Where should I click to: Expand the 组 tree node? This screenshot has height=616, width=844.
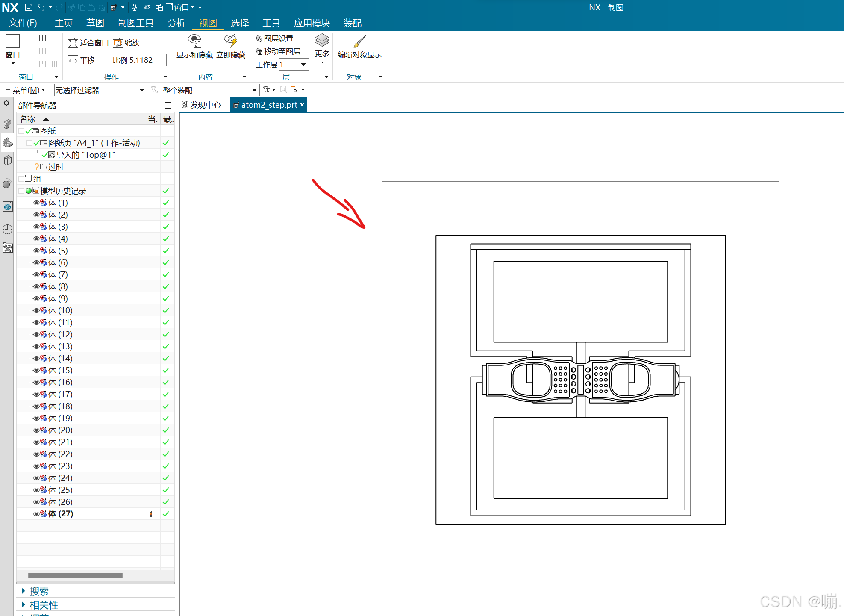(21, 179)
